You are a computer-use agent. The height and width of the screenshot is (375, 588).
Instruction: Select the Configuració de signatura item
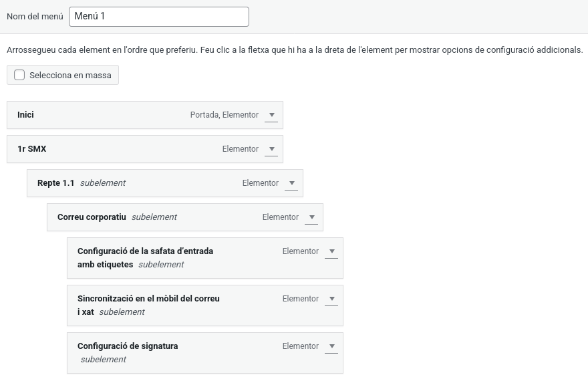(128, 346)
